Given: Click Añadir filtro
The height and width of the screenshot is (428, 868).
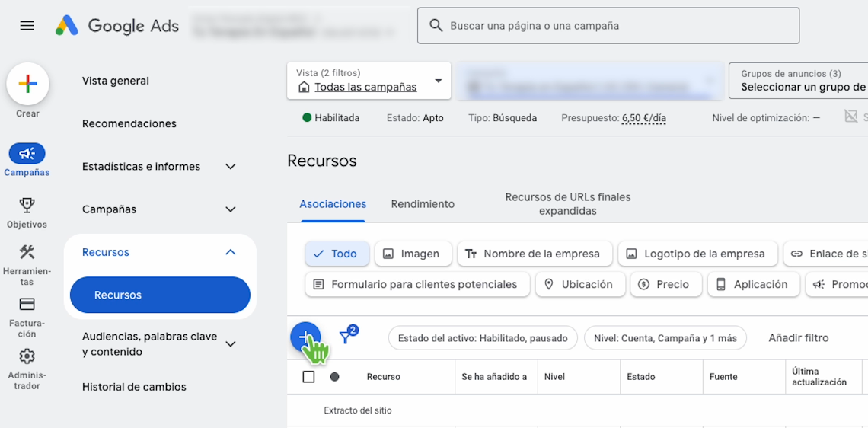Looking at the screenshot, I should 798,338.
